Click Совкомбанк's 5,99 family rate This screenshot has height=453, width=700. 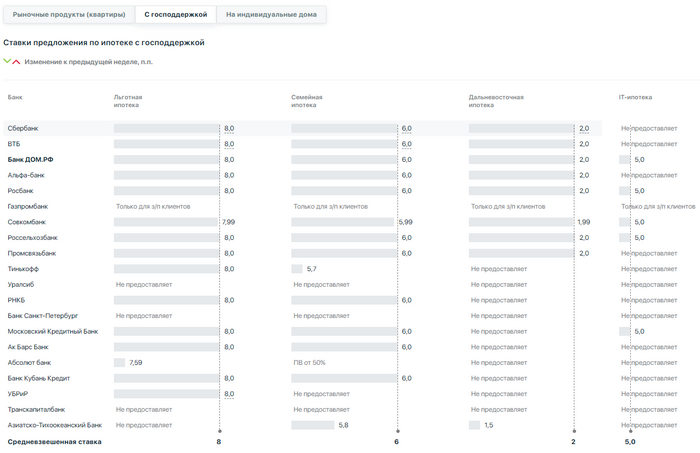[405, 222]
